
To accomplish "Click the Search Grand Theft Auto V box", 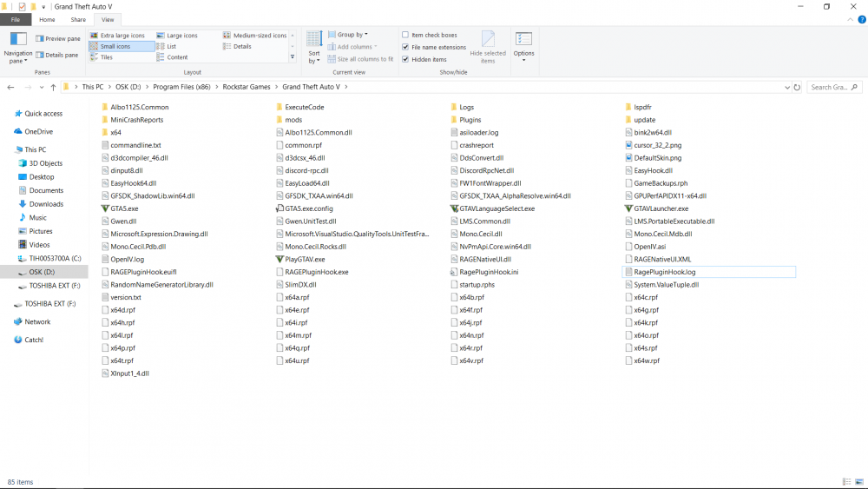I will point(833,87).
